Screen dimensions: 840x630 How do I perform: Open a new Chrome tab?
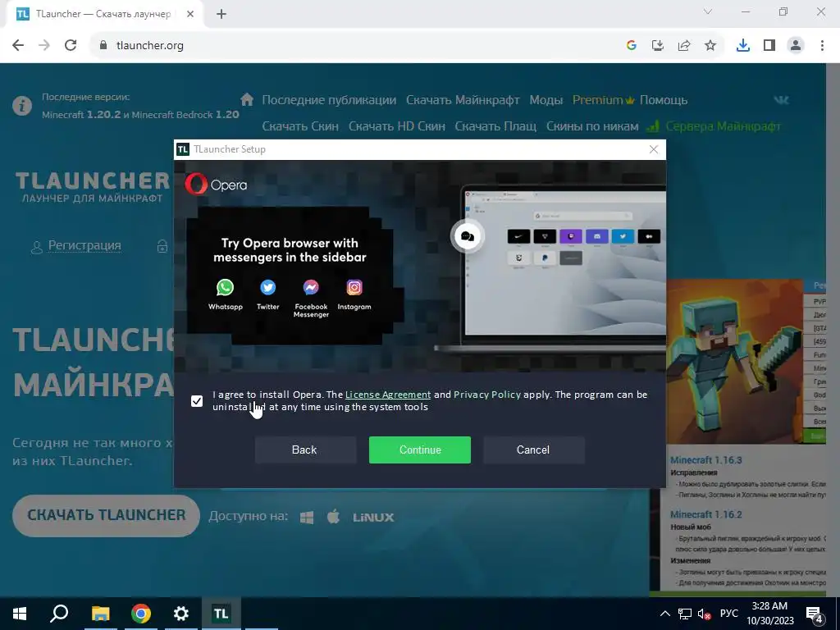[221, 14]
